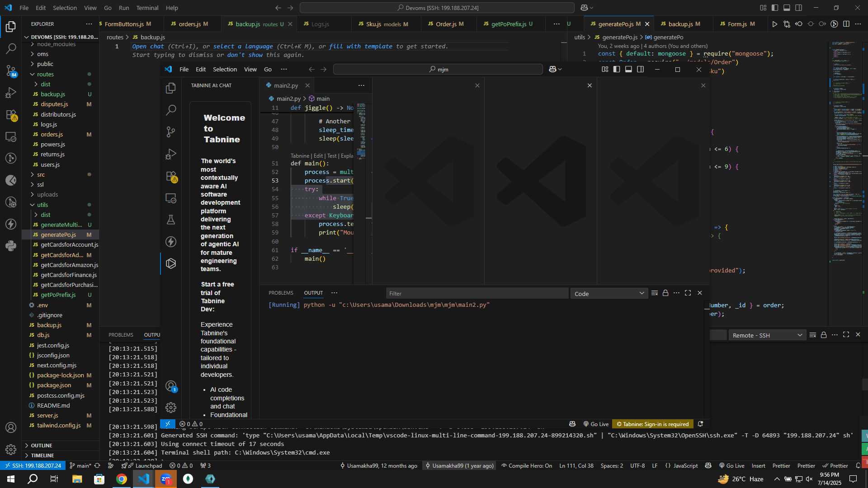Screen dimensions: 868x488
Task: Switch to PROBLEMS tab in mjm panel
Action: pyautogui.click(x=281, y=293)
